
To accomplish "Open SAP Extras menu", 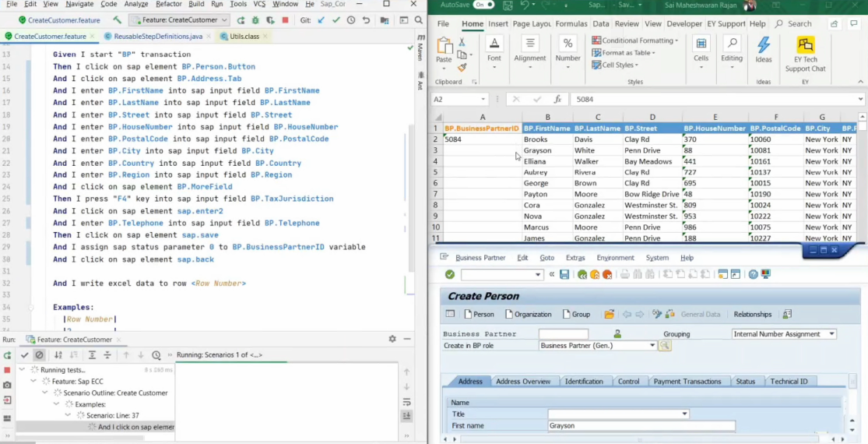I will (x=575, y=257).
